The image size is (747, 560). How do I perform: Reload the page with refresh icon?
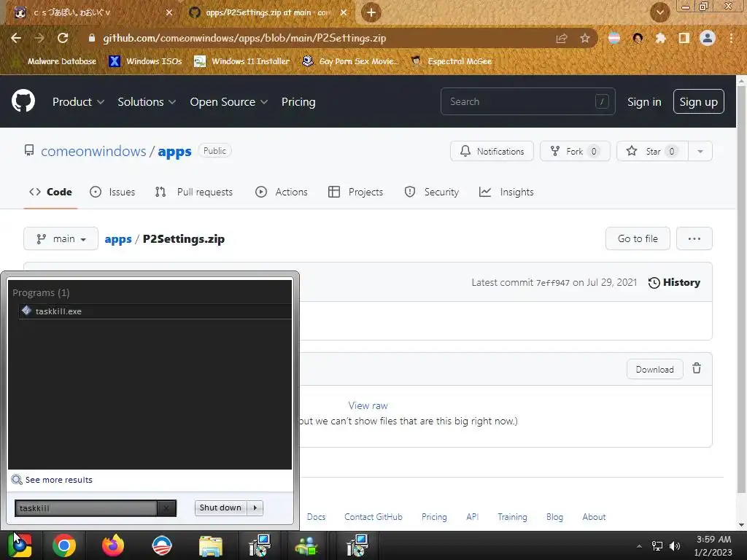(x=63, y=38)
